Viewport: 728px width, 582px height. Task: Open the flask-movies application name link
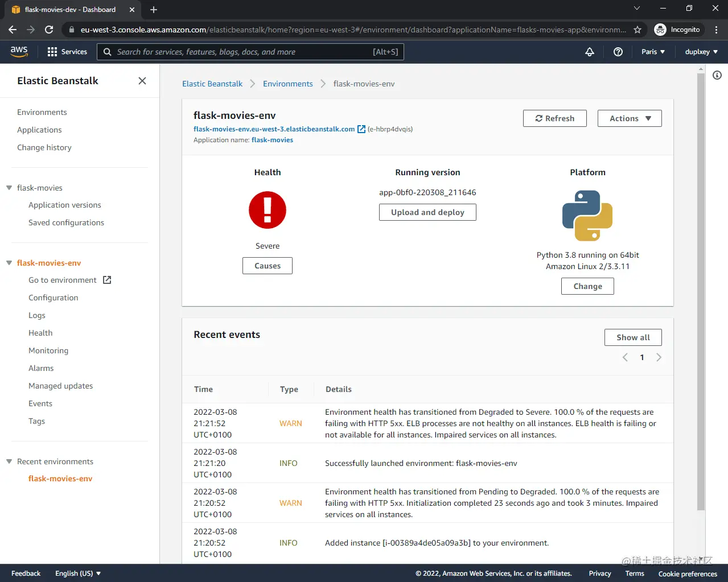pos(272,140)
